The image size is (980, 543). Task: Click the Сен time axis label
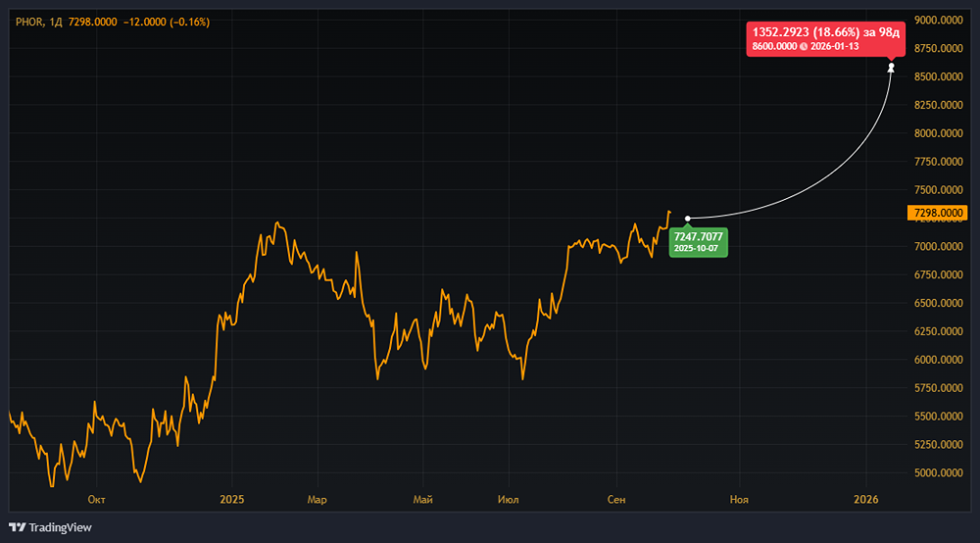(x=616, y=499)
